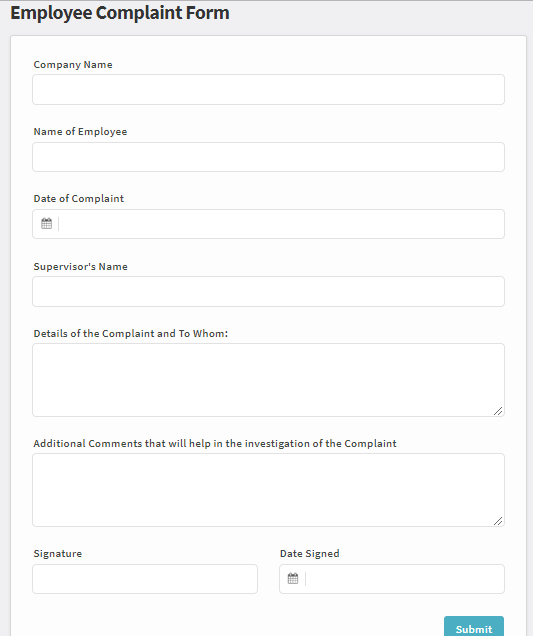Click the Company Name label

click(x=73, y=65)
